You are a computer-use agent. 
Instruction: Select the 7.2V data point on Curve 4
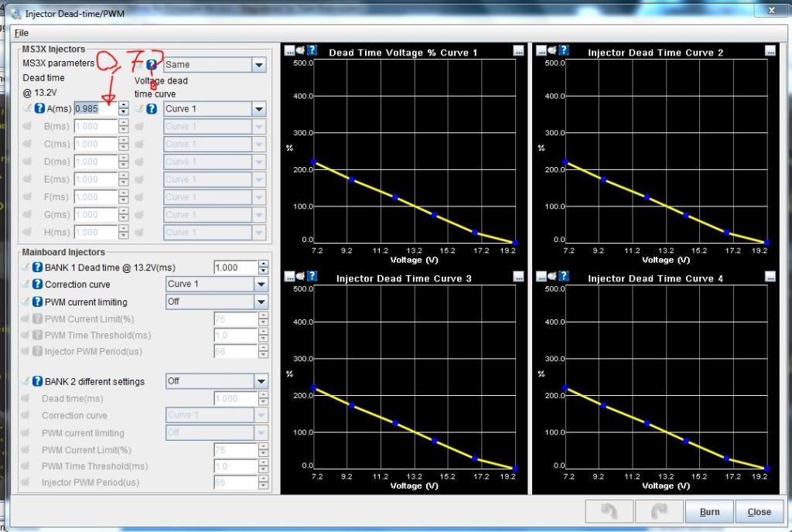[565, 387]
